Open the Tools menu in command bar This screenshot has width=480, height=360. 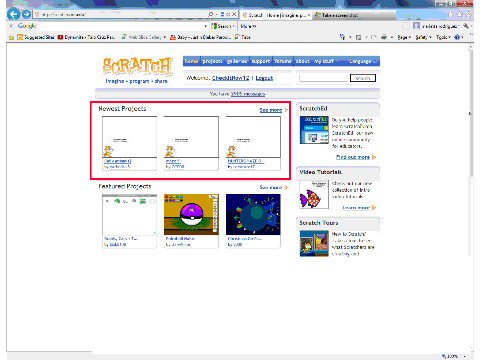coord(443,37)
